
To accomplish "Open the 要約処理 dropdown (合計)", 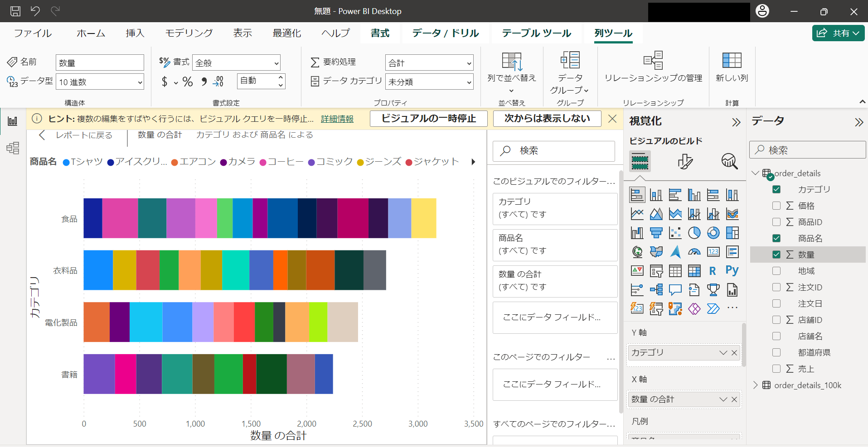I will pos(429,63).
